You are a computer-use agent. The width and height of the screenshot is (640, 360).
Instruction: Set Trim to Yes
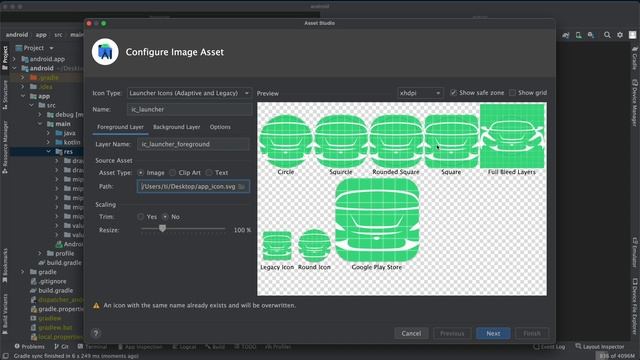(141, 217)
